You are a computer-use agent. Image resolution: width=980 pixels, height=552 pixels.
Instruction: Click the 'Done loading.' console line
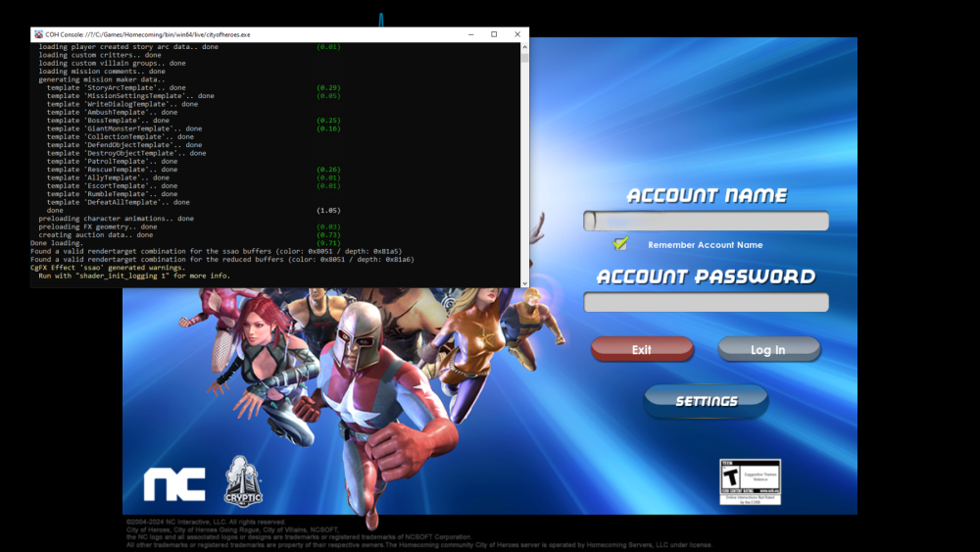[x=57, y=243]
